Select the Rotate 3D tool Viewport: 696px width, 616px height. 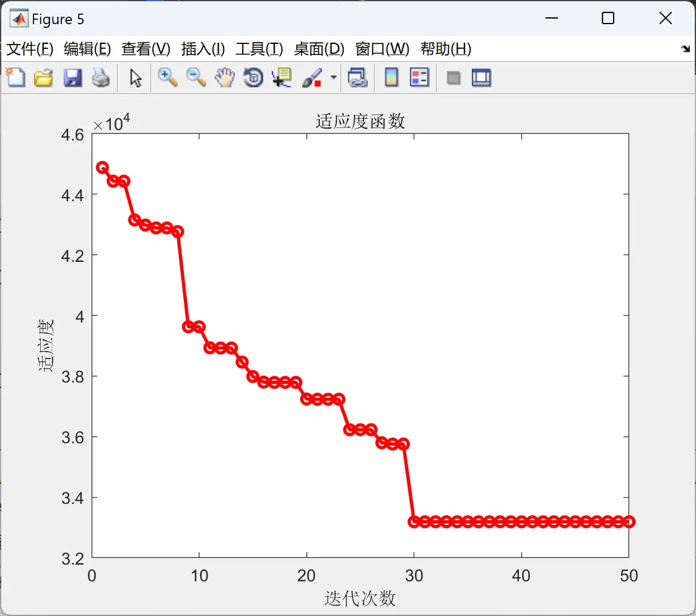(253, 77)
